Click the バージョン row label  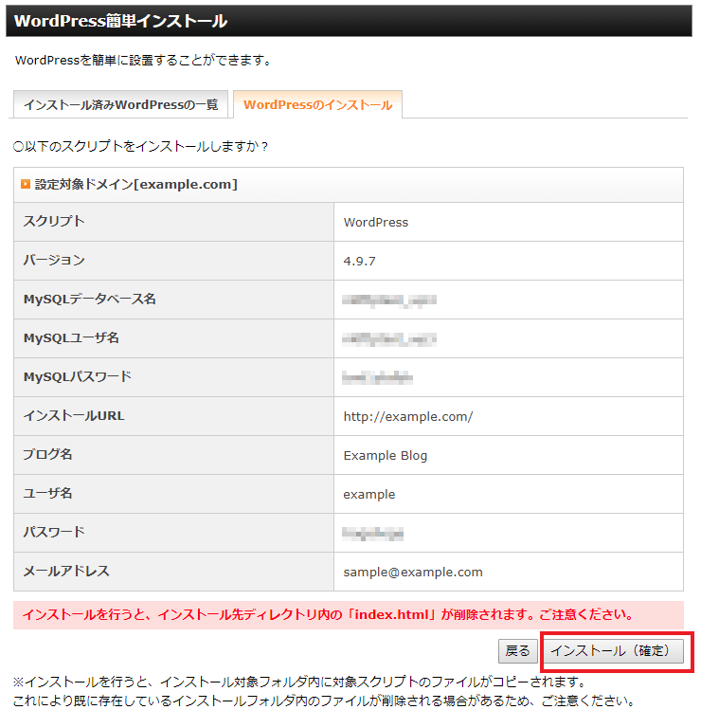54,260
